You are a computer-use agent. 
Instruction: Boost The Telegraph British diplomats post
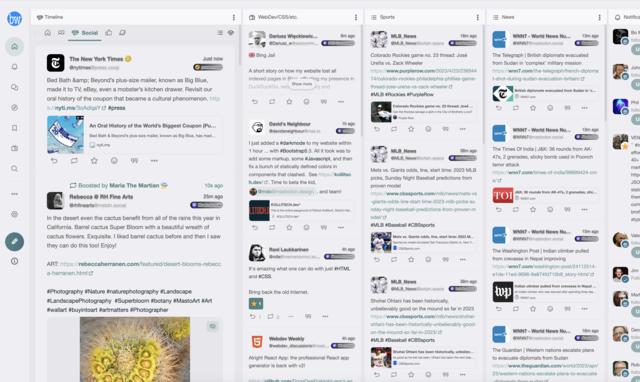point(516,108)
